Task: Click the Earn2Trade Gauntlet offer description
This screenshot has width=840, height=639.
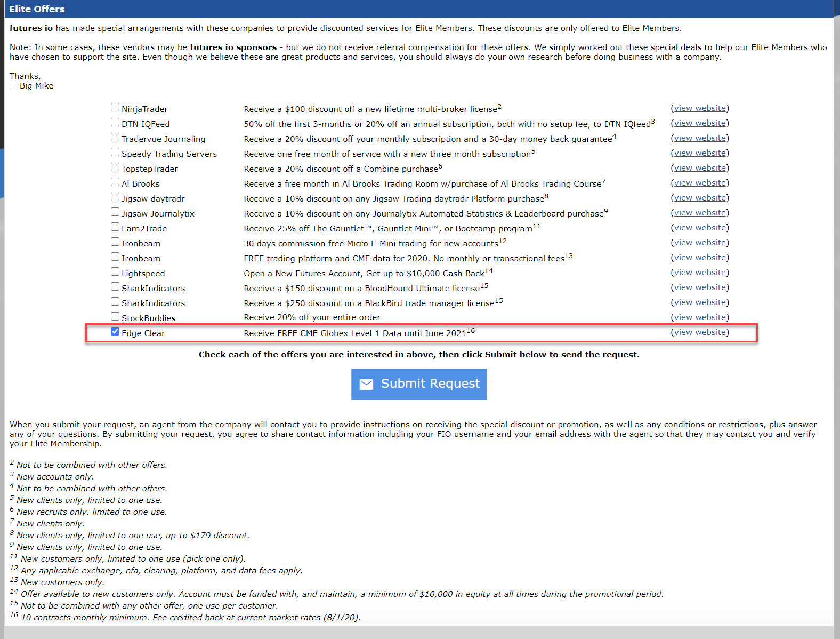Action: click(x=392, y=228)
